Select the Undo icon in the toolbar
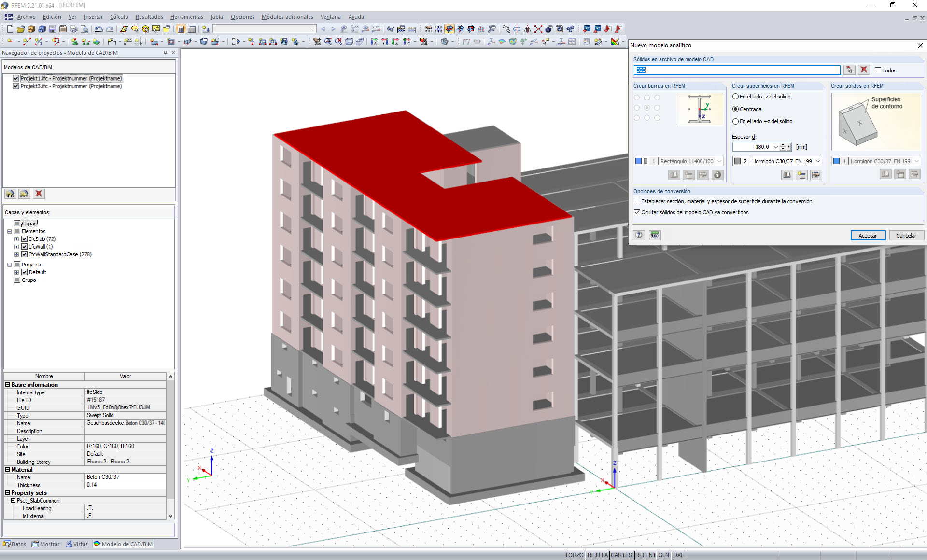 (98, 29)
